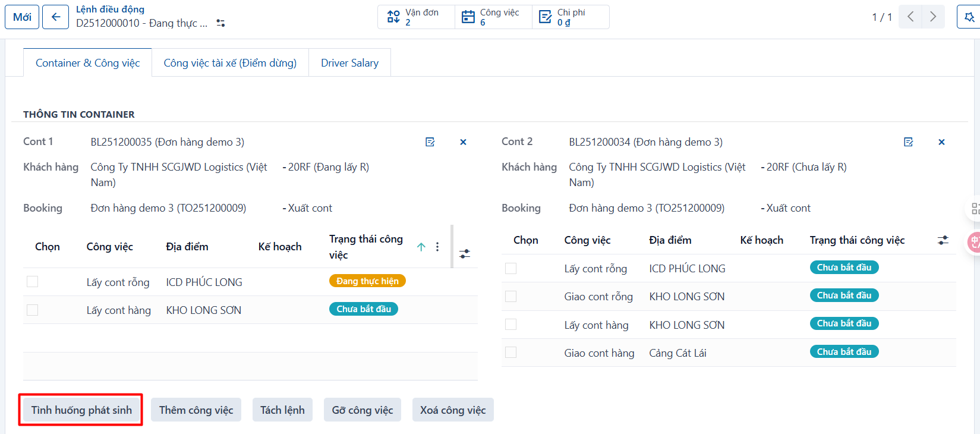Click the bug debug icon top right
980x434 pixels.
[969, 17]
